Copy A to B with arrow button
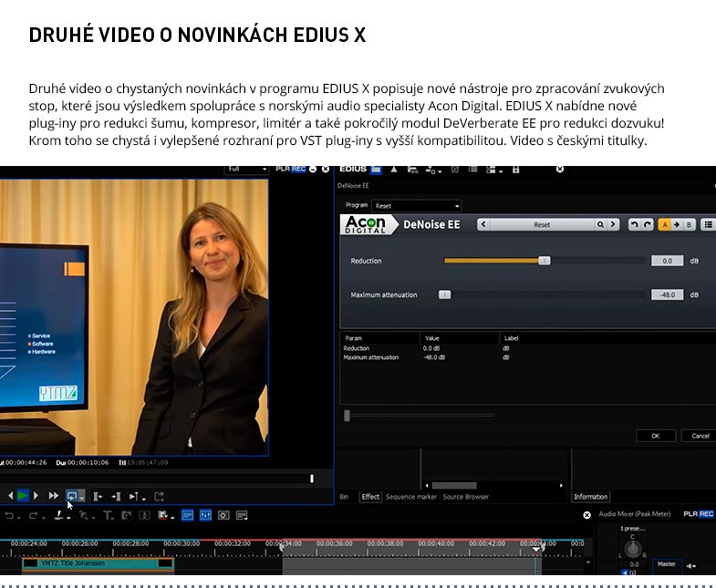This screenshot has height=588, width=716. pyautogui.click(x=677, y=224)
